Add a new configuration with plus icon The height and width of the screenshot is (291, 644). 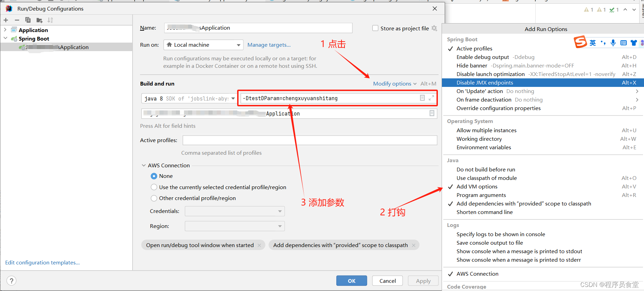pos(6,20)
